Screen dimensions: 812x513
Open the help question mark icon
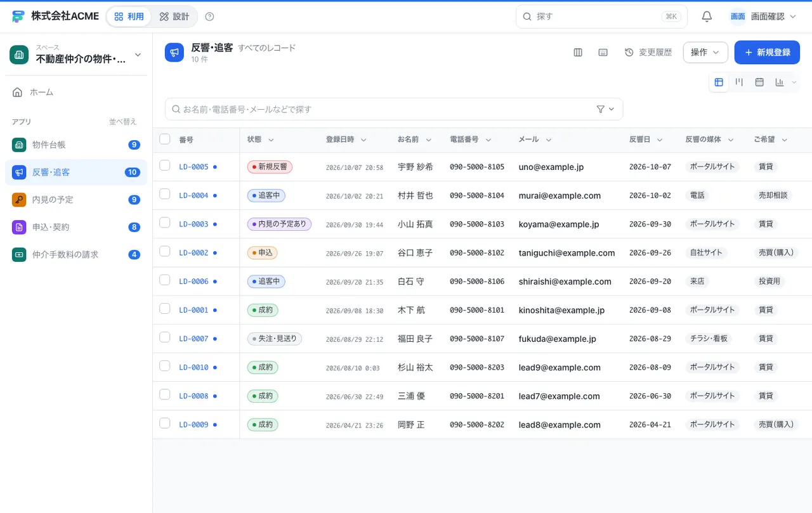(210, 16)
